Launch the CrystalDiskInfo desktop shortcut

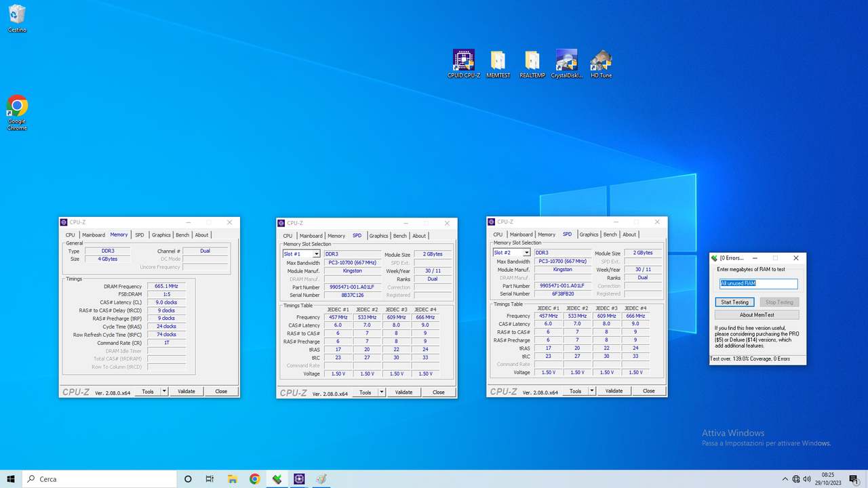[566, 64]
